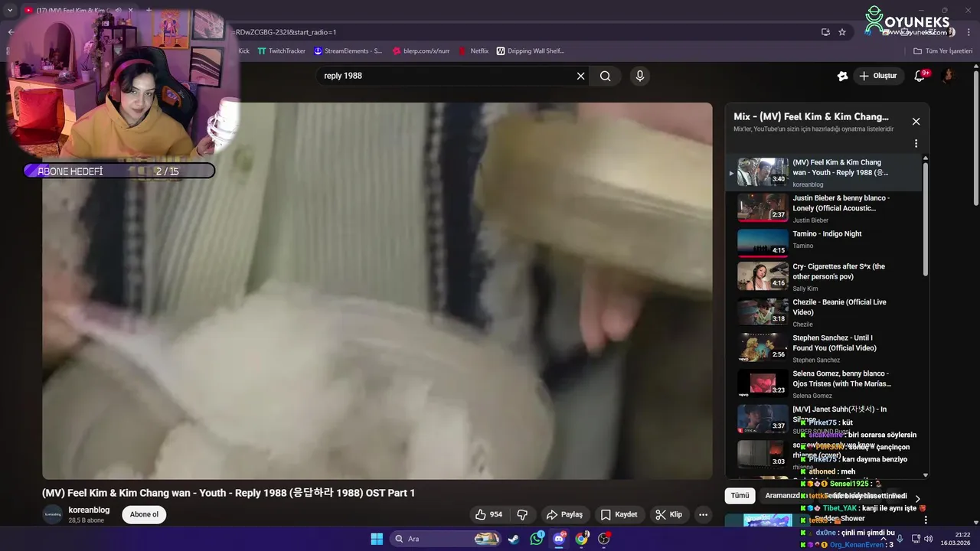
Task: Open more actions three-dot menu under video
Action: 703,514
